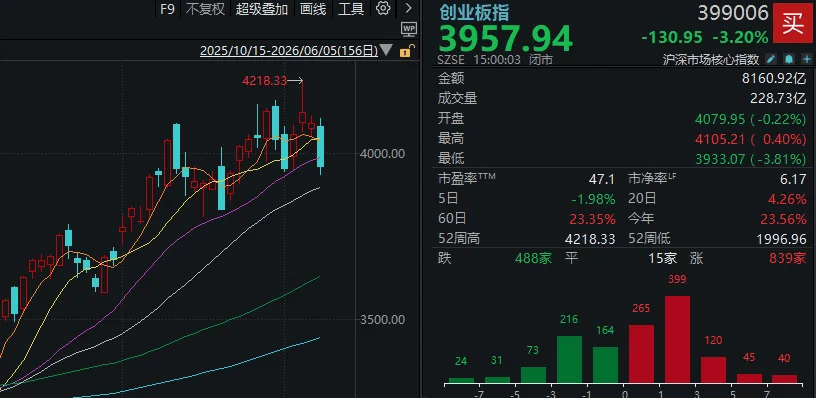Click the 市盈率 value 47.1
Screen dimensions: 816x398
pyautogui.click(x=602, y=179)
